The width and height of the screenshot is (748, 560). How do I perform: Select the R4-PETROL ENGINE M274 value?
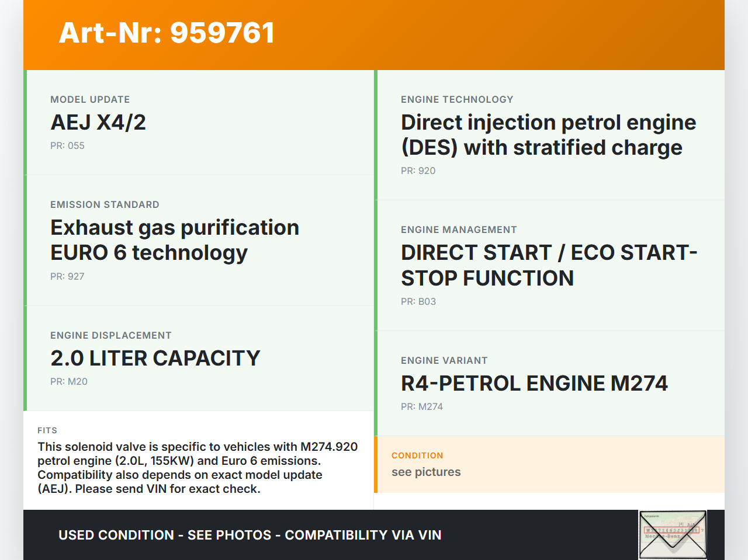(x=534, y=384)
